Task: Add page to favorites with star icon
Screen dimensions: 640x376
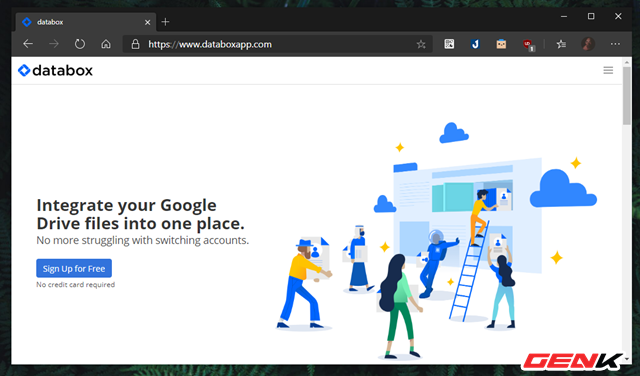Action: [421, 44]
